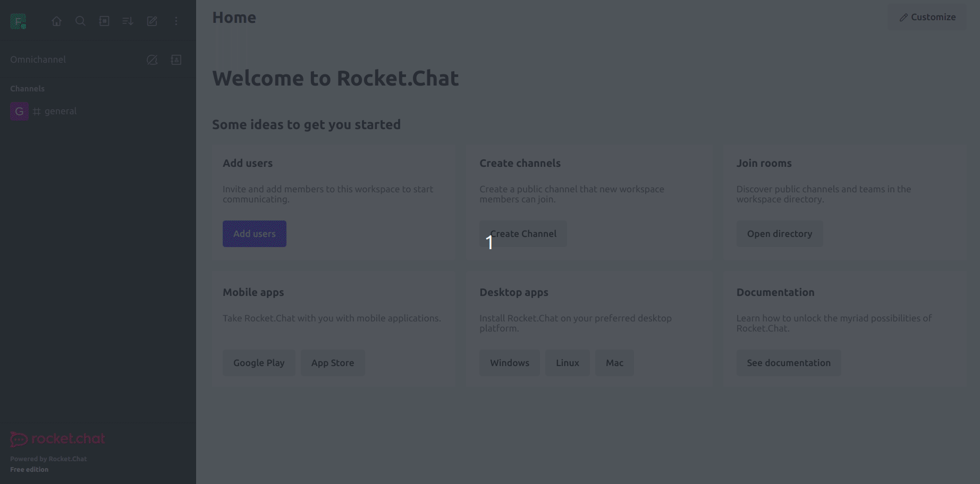
Task: Click the rocket.chat logo in sidebar
Action: tap(57, 439)
